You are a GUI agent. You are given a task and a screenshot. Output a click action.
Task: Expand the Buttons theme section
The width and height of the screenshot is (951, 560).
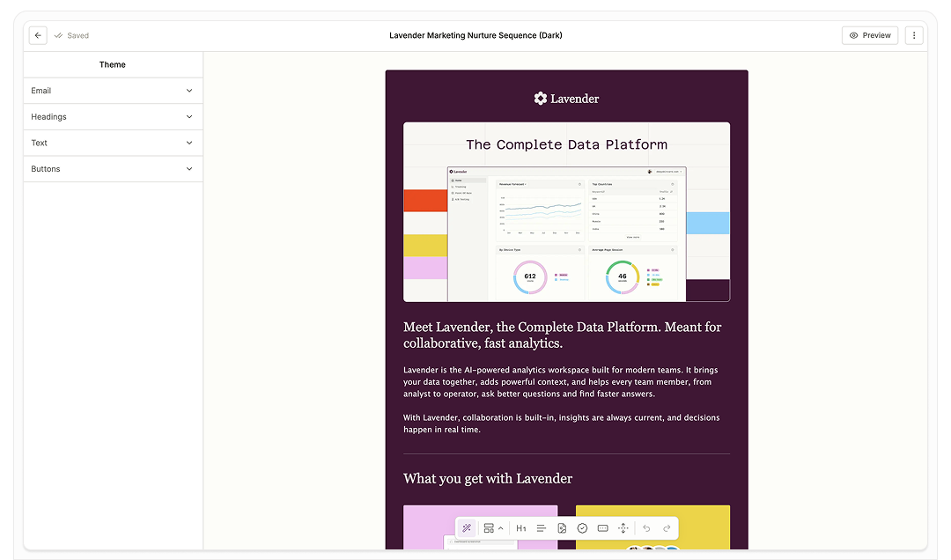click(x=113, y=169)
